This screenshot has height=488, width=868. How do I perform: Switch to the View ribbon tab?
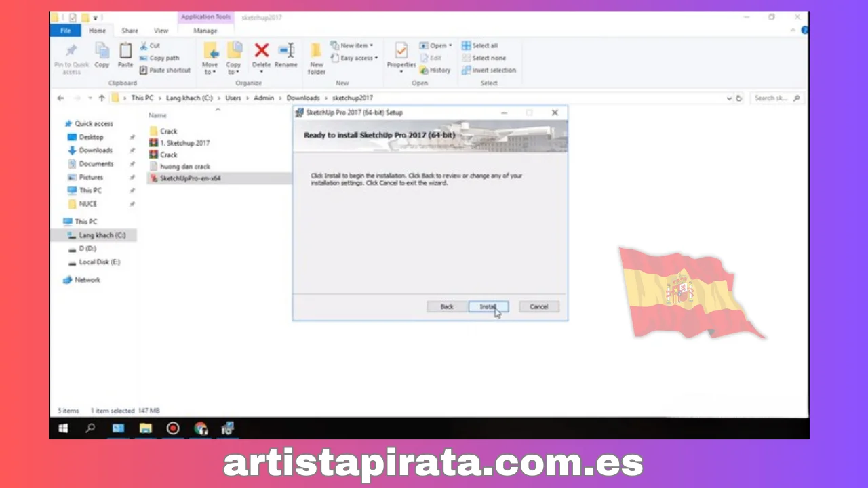161,30
